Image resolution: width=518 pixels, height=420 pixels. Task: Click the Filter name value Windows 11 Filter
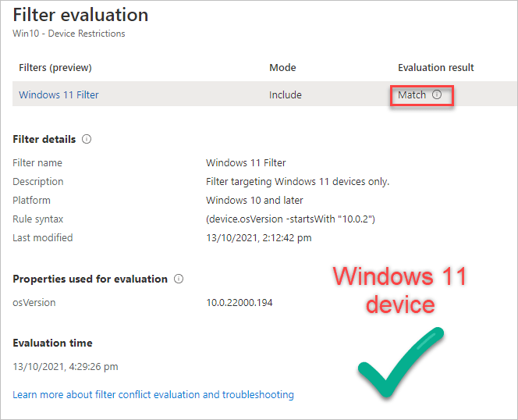[x=246, y=162]
